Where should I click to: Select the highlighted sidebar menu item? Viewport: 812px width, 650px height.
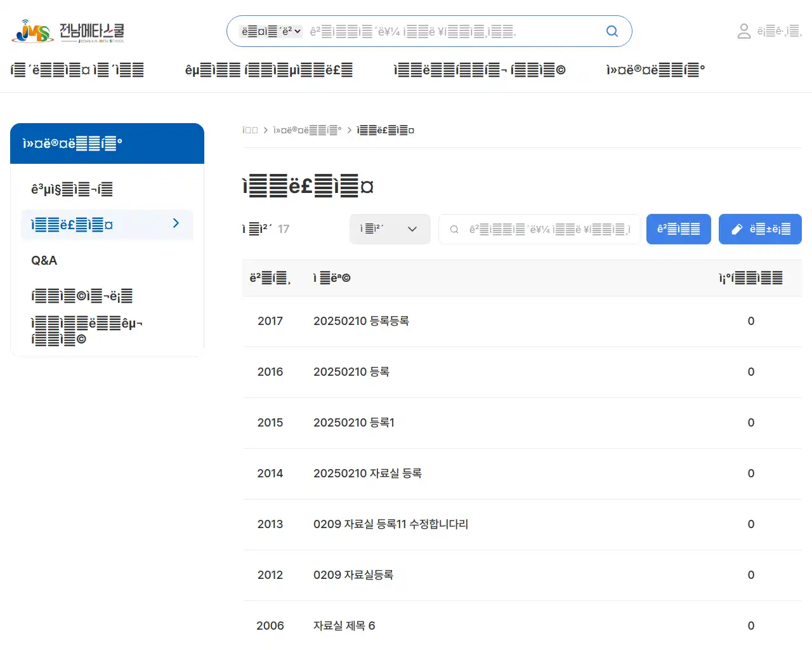click(107, 225)
